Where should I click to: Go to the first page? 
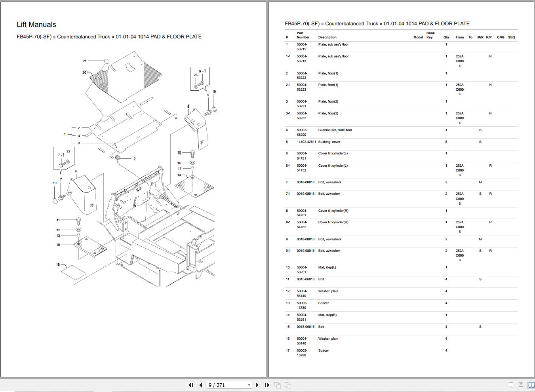click(x=190, y=384)
